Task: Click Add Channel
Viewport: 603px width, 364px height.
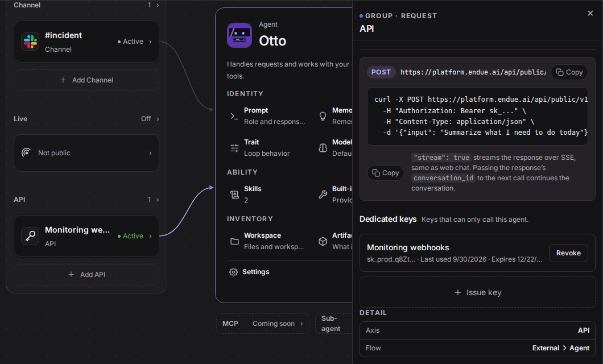Action: click(86, 80)
